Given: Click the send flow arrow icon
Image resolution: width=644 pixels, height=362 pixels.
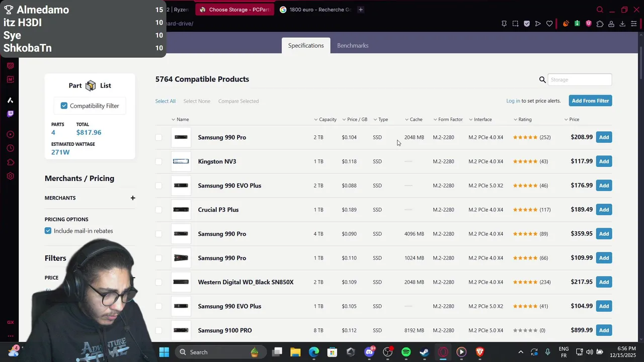Looking at the screenshot, I should (x=538, y=24).
